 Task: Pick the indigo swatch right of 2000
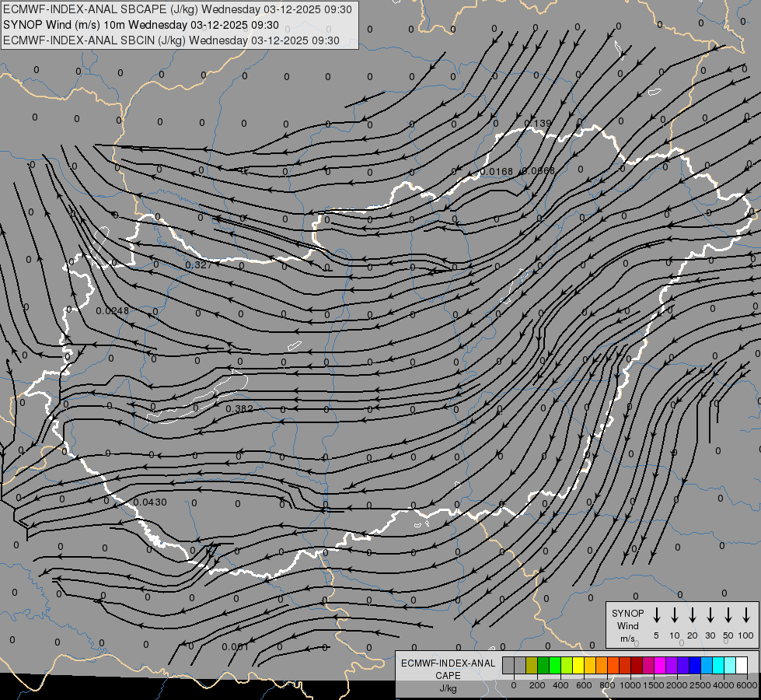pos(682,665)
